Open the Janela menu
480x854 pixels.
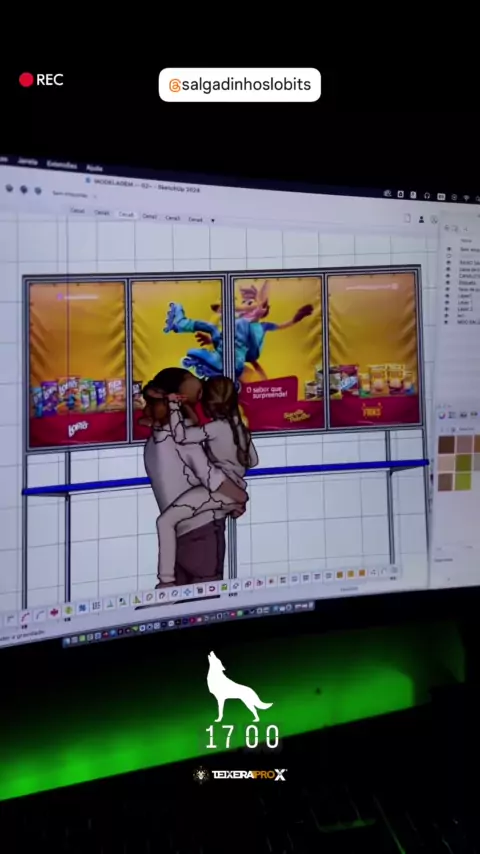coord(27,161)
